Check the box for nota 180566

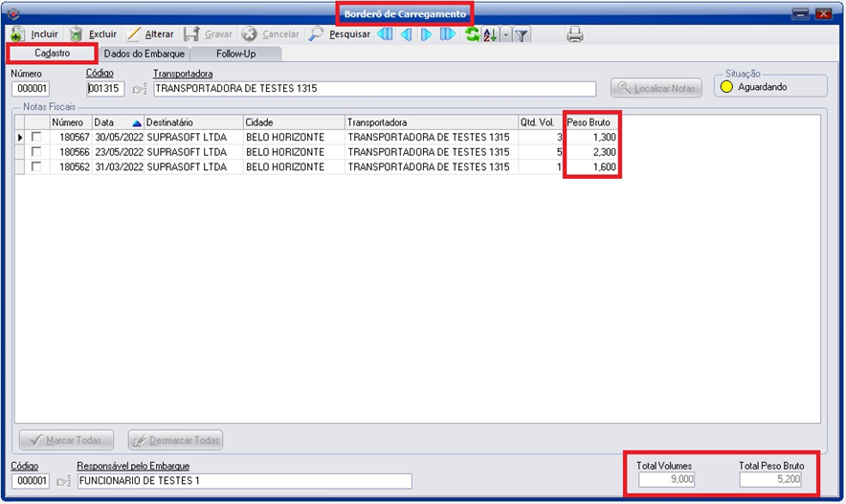(x=36, y=152)
